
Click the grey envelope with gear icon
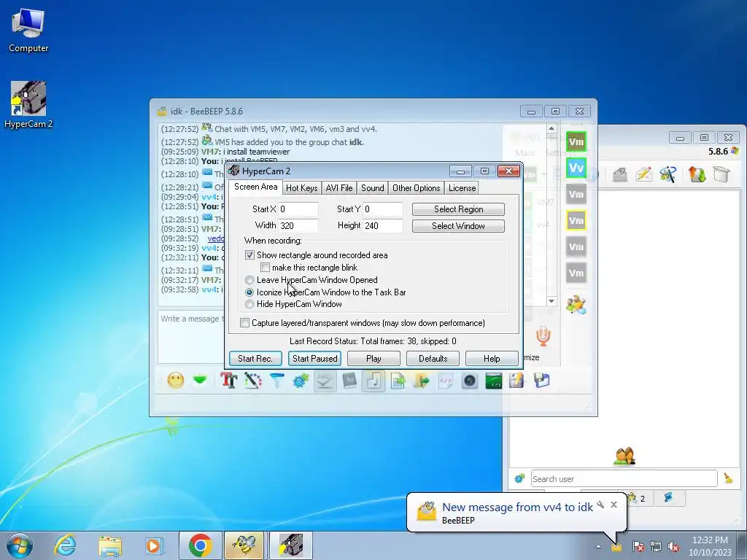click(x=620, y=174)
